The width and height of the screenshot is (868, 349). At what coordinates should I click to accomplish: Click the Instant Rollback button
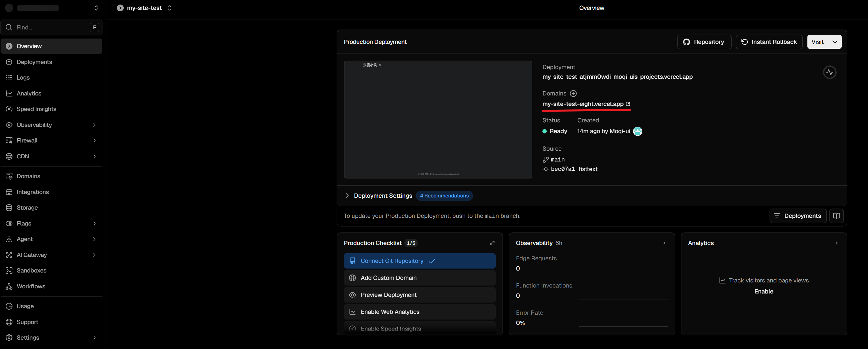pos(769,42)
